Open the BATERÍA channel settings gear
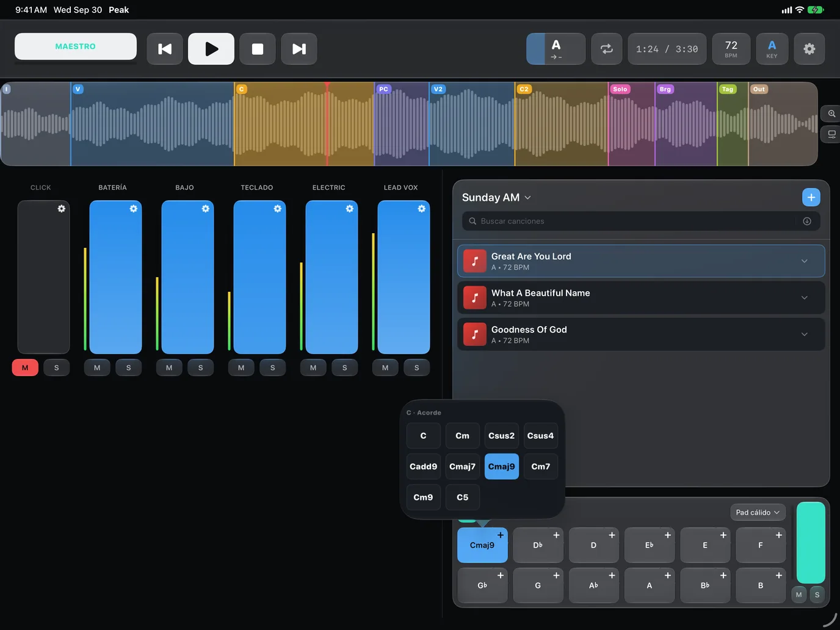The width and height of the screenshot is (840, 630). (x=134, y=209)
